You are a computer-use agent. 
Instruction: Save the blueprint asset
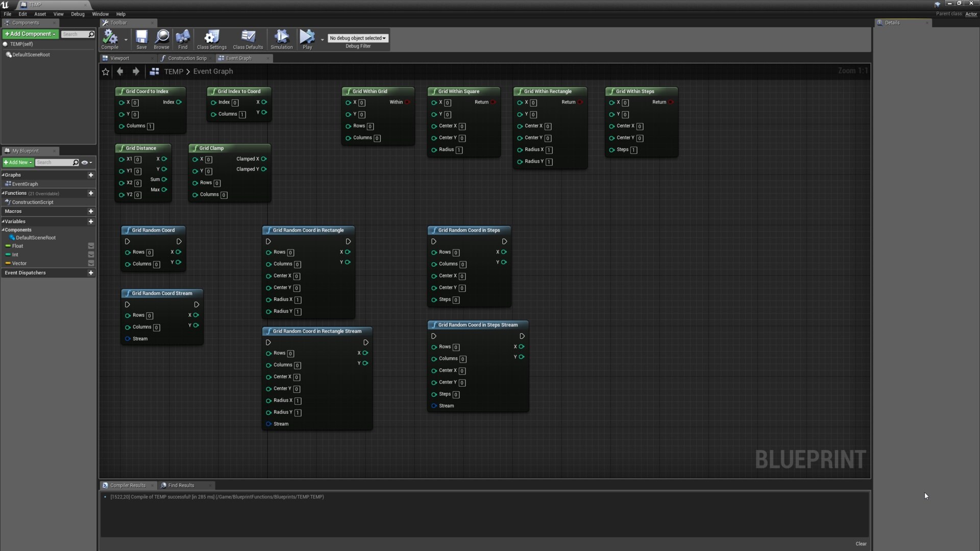pos(141,39)
